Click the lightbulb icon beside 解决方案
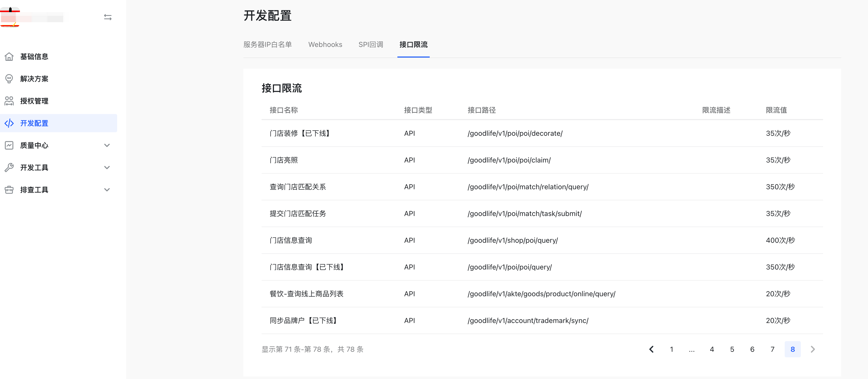 point(9,79)
